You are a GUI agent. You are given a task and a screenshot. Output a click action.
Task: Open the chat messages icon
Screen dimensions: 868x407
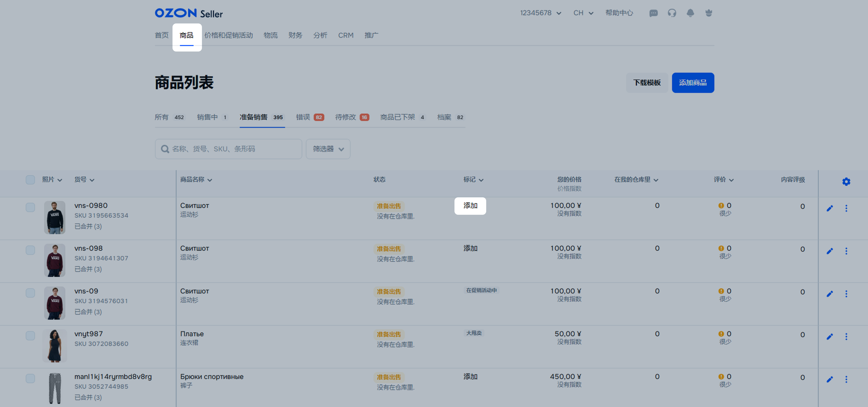[x=653, y=13]
